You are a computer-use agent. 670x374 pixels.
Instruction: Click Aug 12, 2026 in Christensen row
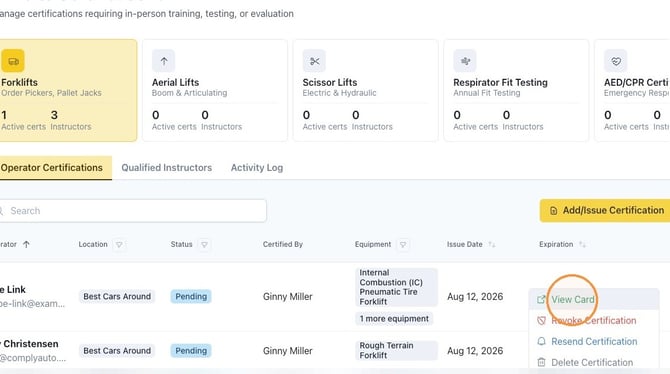475,351
